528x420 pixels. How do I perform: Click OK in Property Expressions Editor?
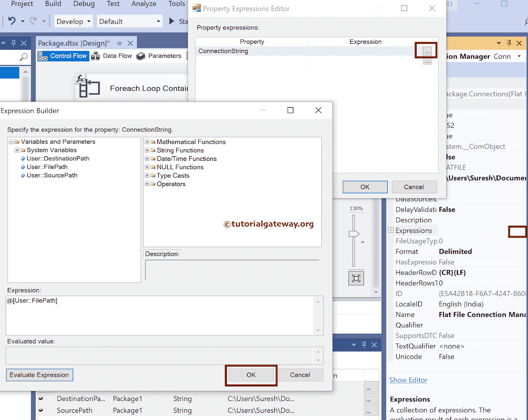pyautogui.click(x=365, y=187)
